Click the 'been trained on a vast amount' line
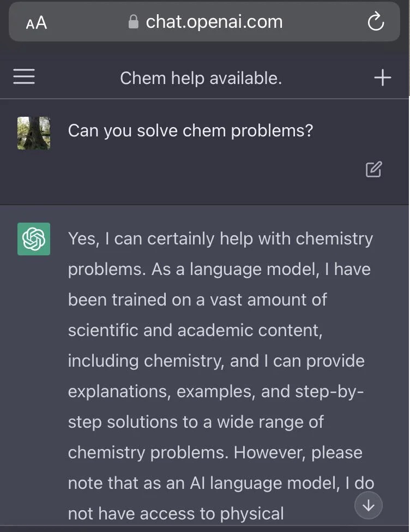The width and height of the screenshot is (410, 532). pyautogui.click(x=197, y=300)
